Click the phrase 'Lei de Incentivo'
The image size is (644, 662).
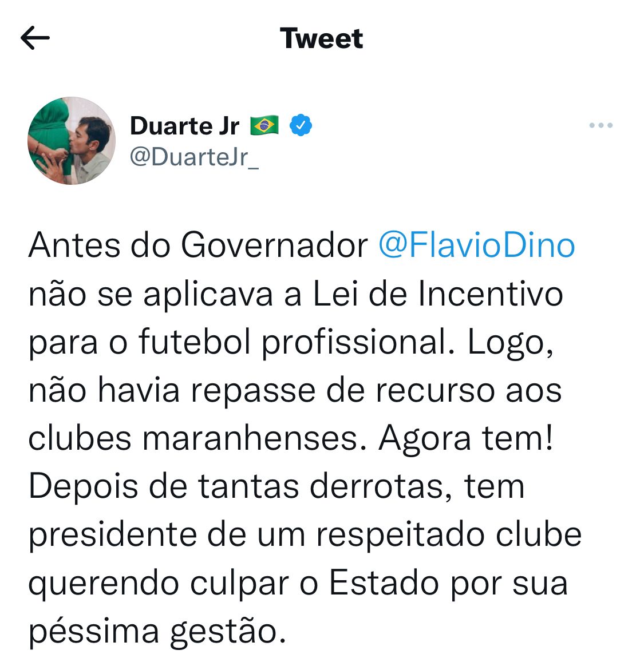[x=438, y=294]
